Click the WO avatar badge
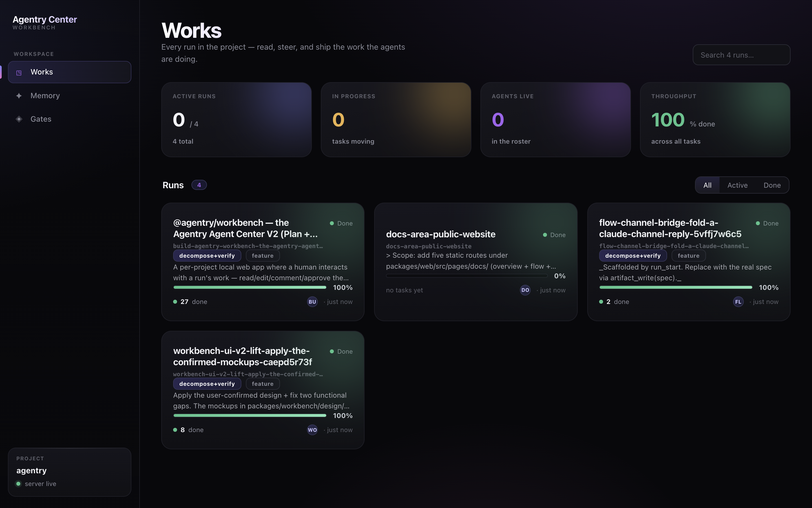This screenshot has width=812, height=508. (312, 430)
